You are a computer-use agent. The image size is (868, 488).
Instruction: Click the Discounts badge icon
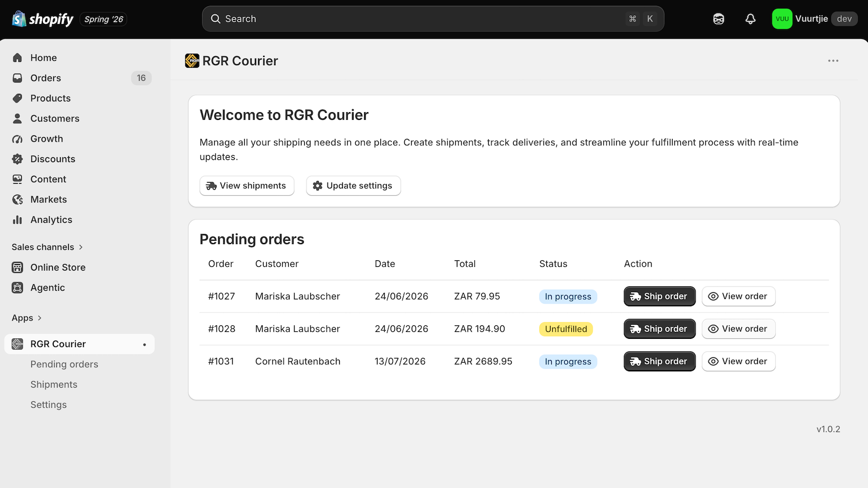[17, 159]
